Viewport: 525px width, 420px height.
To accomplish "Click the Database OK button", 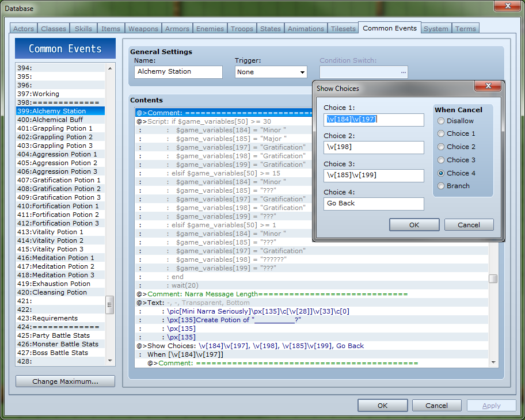I will 383,406.
